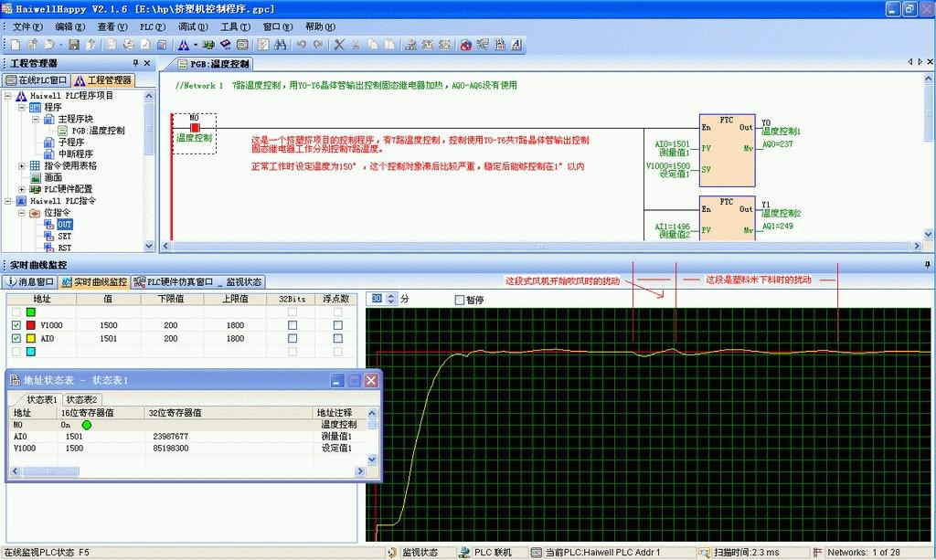
Task: Click the red V1000 color swatch
Action: click(30, 325)
